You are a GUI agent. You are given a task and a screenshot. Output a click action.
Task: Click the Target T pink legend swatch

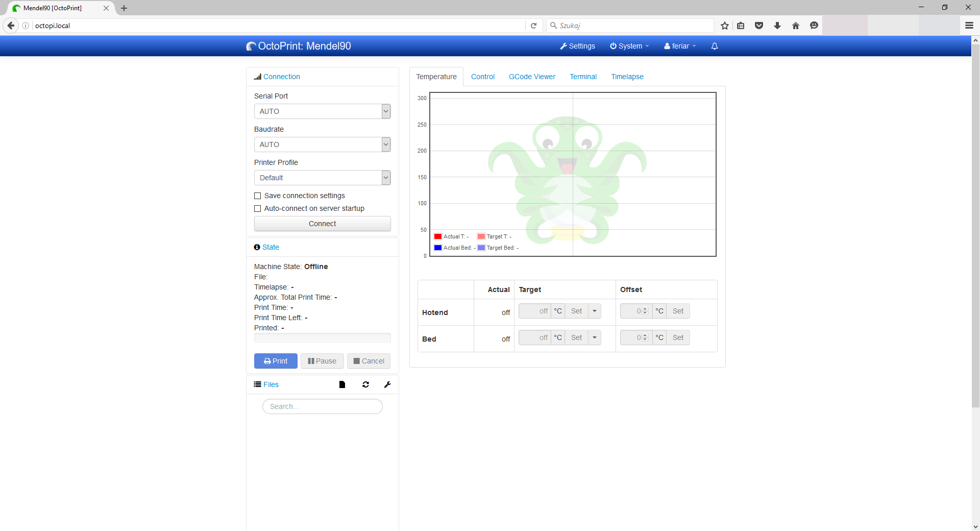point(481,236)
